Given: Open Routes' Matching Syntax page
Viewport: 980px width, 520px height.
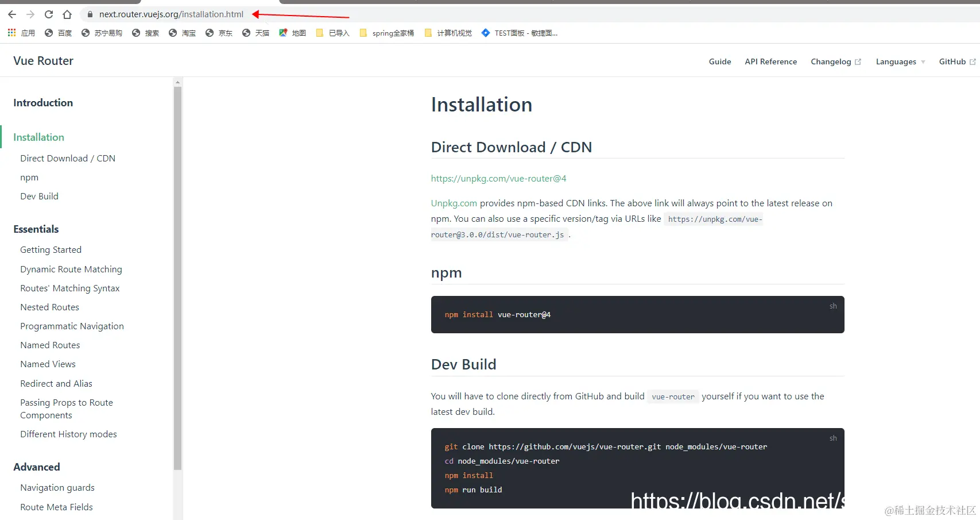Looking at the screenshot, I should pyautogui.click(x=70, y=288).
